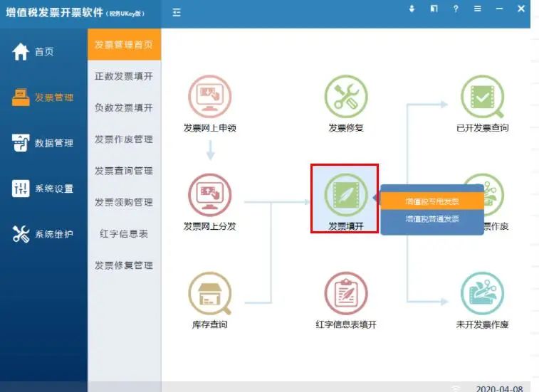
Task: Open 系统维护 in the left sidebar
Action: click(43, 234)
